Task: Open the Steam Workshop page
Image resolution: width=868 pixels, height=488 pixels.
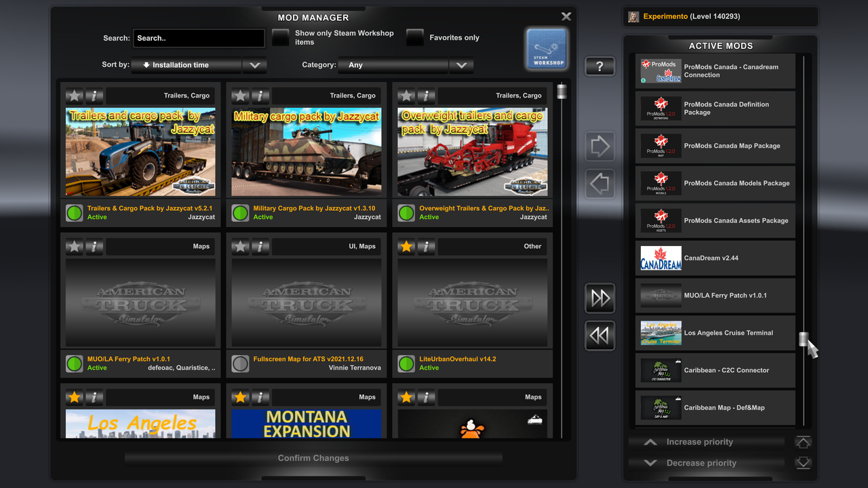Action: coord(546,49)
